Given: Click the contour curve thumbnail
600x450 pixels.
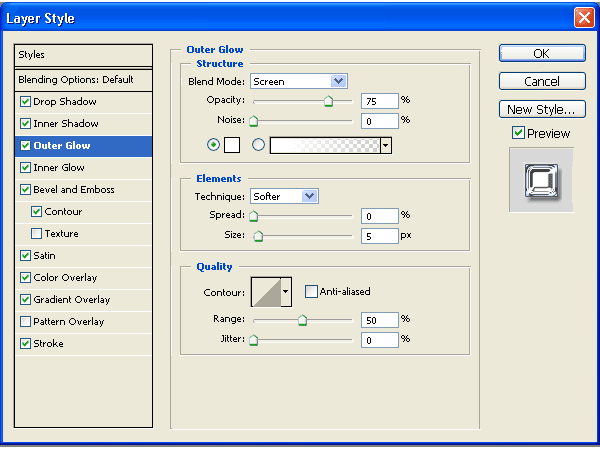Looking at the screenshot, I should 265,292.
